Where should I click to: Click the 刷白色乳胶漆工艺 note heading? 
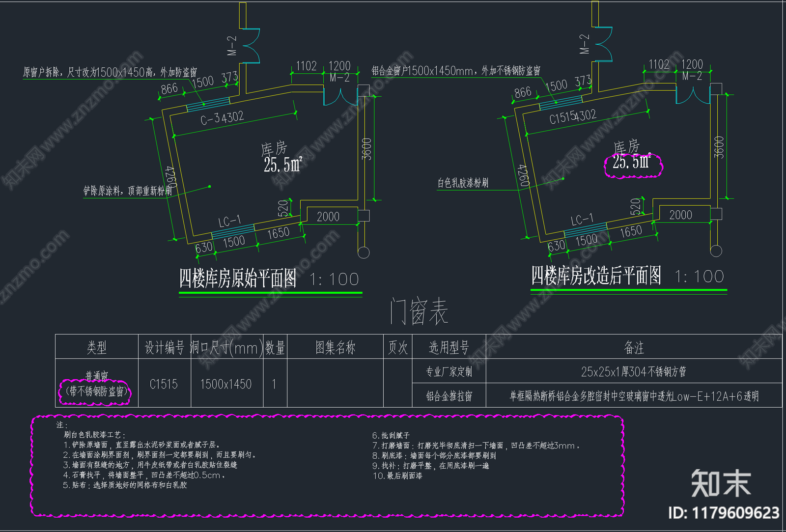[x=95, y=435]
